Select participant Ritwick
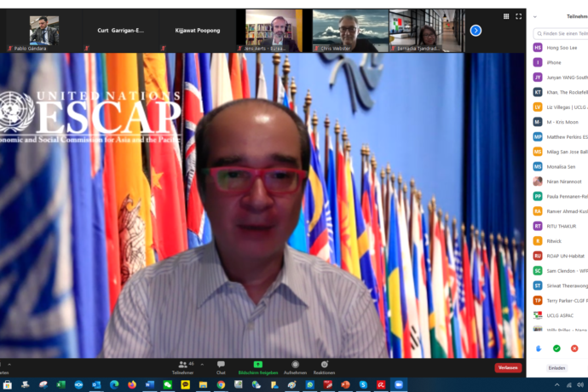The height and width of the screenshot is (392, 588). coord(560,241)
